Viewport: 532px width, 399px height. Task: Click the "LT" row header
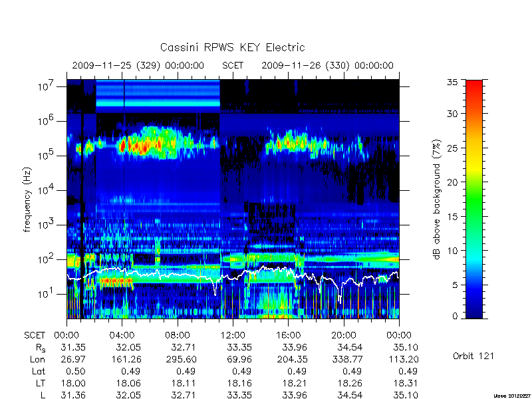pyautogui.click(x=41, y=383)
